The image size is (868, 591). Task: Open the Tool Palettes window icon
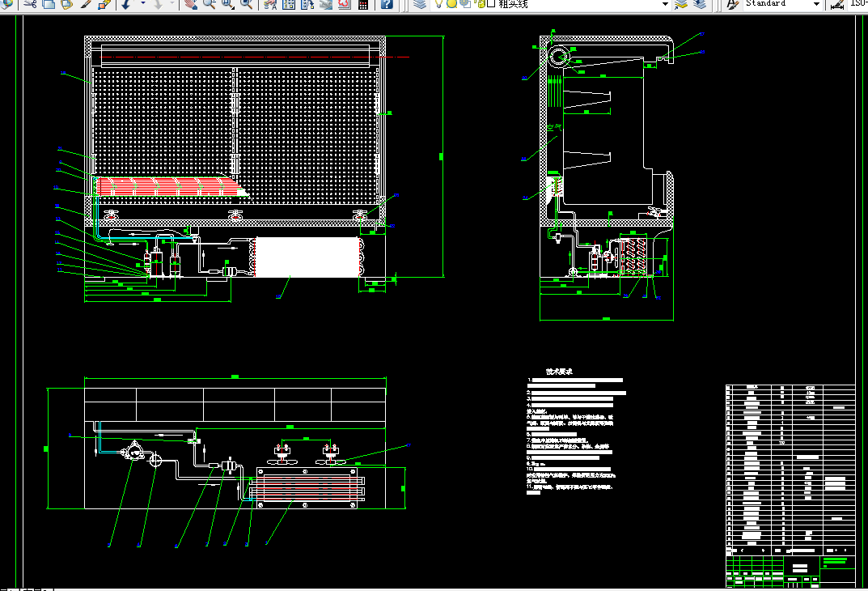307,4
